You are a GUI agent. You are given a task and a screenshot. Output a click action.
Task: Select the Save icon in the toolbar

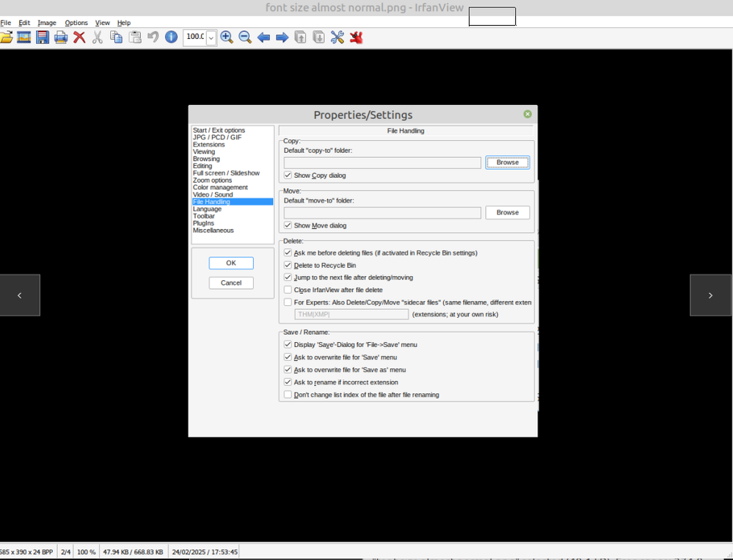click(43, 37)
